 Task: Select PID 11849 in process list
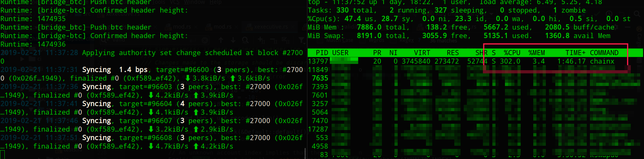[x=318, y=70]
